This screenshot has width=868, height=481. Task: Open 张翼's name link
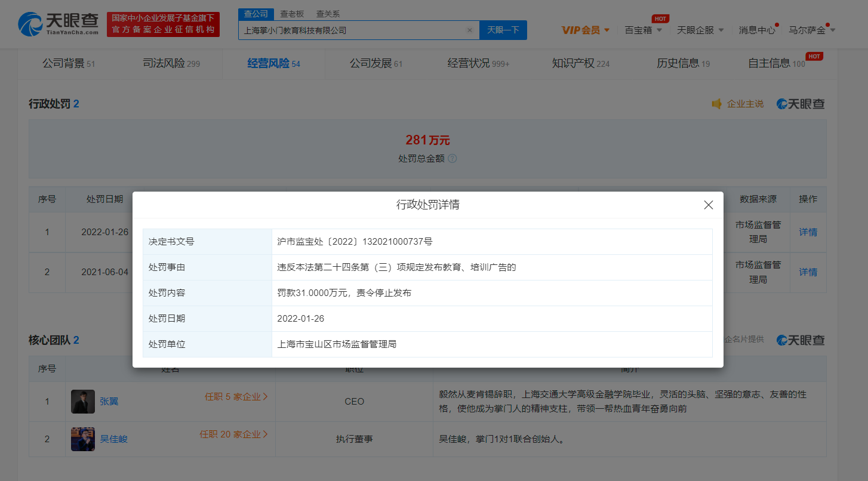109,402
